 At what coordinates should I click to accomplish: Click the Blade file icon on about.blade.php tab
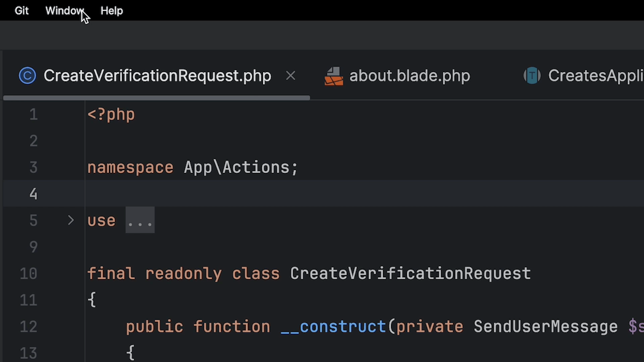pos(334,76)
